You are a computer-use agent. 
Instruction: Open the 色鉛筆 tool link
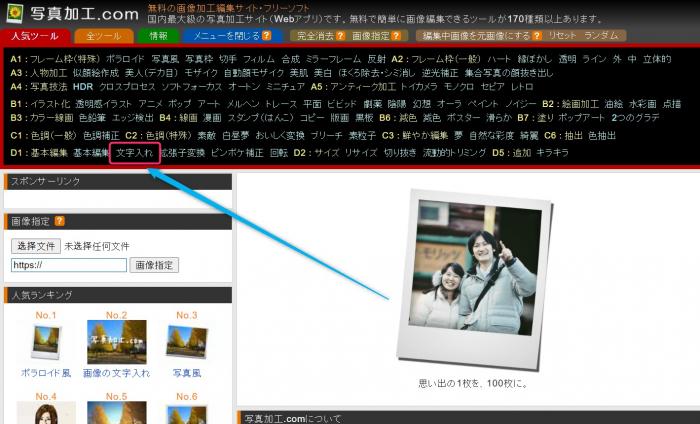[92, 118]
